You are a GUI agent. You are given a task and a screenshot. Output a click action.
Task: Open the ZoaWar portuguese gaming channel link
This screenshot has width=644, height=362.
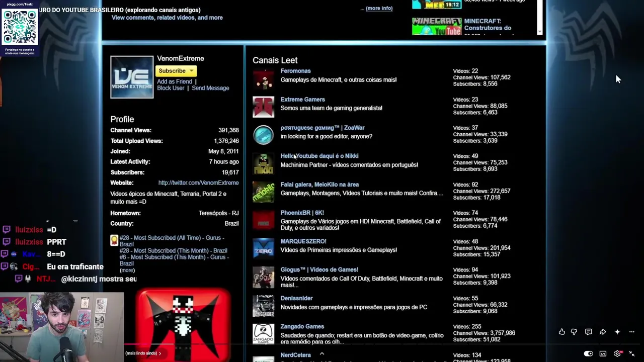pyautogui.click(x=323, y=128)
